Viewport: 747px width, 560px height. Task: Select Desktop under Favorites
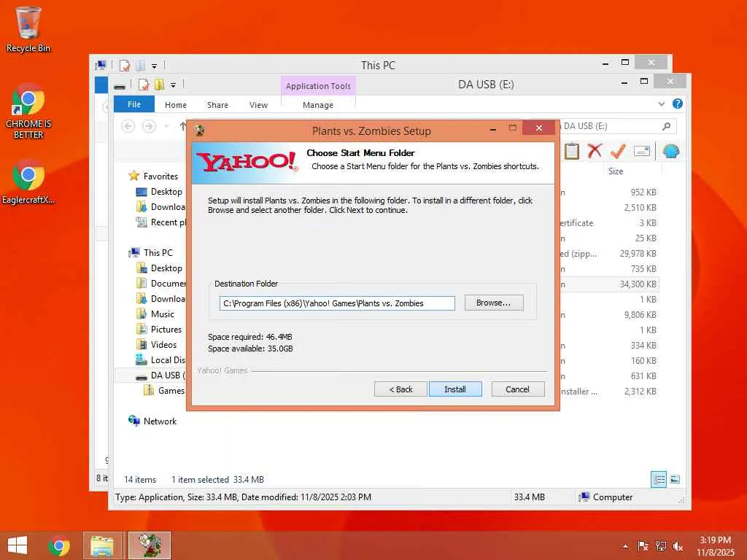click(166, 192)
